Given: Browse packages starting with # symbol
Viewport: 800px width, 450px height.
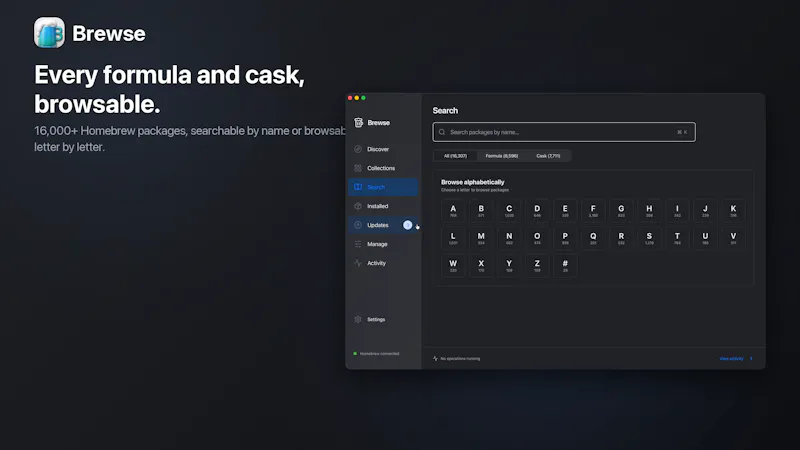Looking at the screenshot, I should click(565, 266).
